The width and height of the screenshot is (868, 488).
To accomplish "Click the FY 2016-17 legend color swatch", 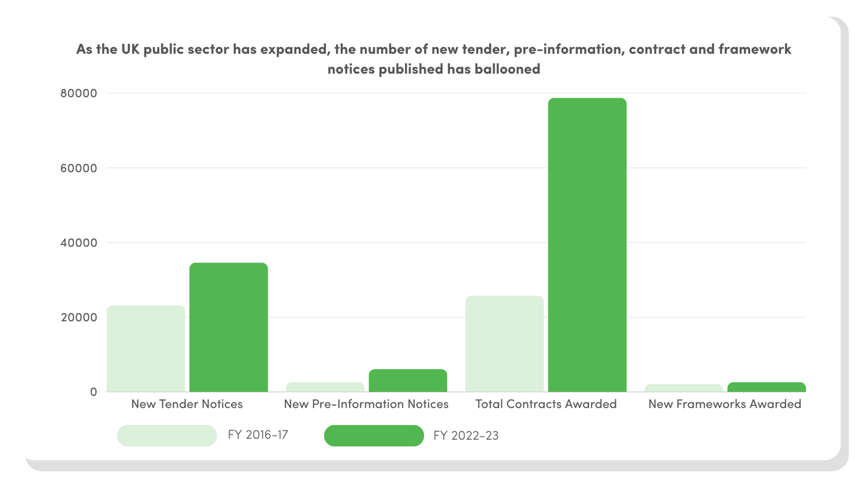I will (x=167, y=436).
